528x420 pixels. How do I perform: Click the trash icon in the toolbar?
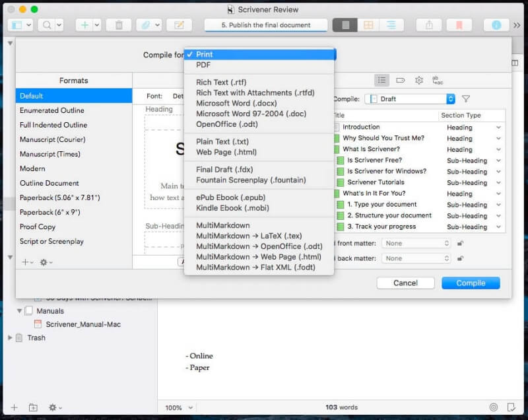pyautogui.click(x=119, y=25)
